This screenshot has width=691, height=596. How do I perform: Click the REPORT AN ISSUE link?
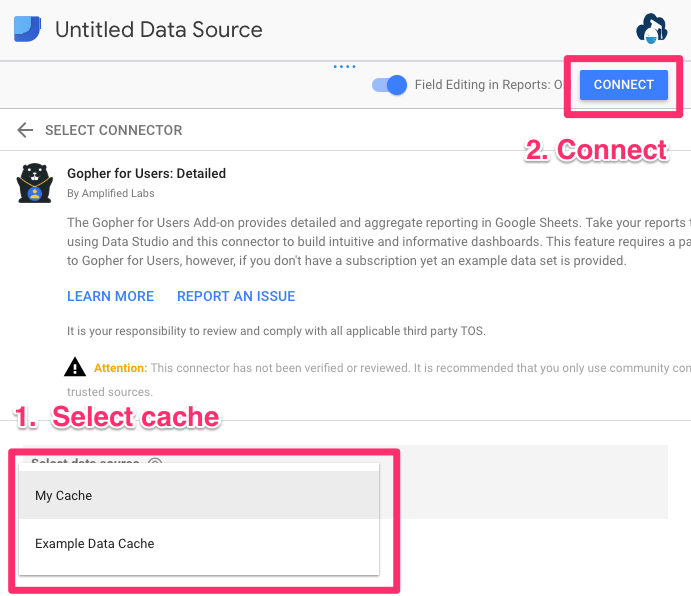[x=236, y=296]
